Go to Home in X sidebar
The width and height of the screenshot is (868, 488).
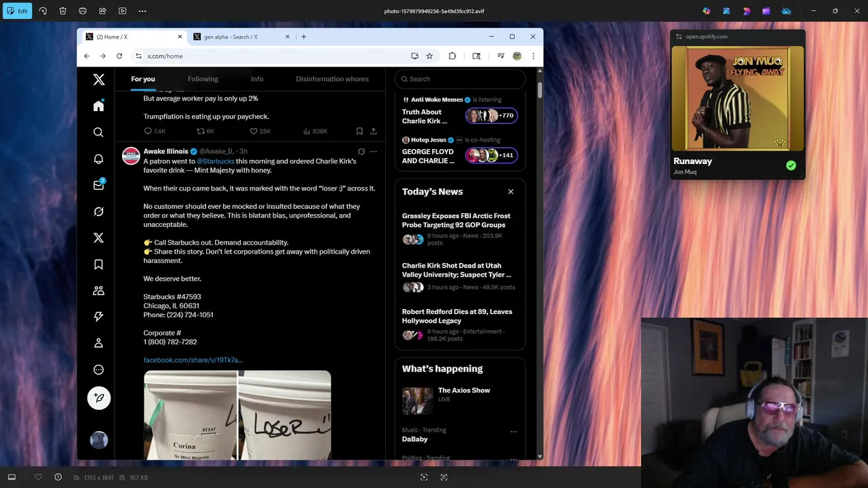98,106
